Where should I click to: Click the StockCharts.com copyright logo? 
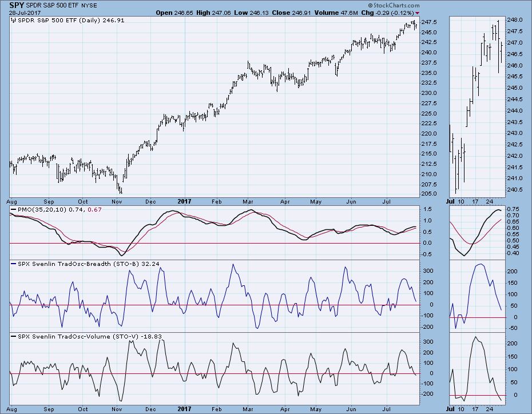coord(394,5)
